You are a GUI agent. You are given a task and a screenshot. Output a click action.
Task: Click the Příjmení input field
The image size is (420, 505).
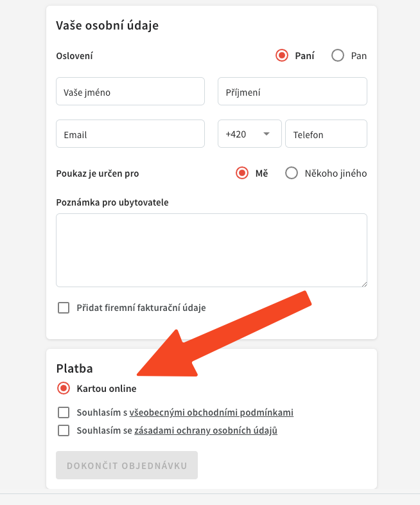[292, 91]
